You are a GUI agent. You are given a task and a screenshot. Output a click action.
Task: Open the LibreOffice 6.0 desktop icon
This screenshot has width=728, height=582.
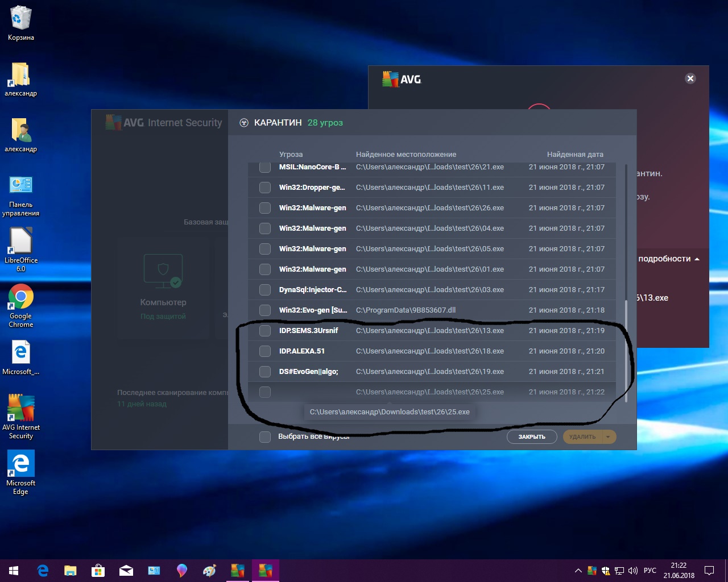pyautogui.click(x=21, y=242)
